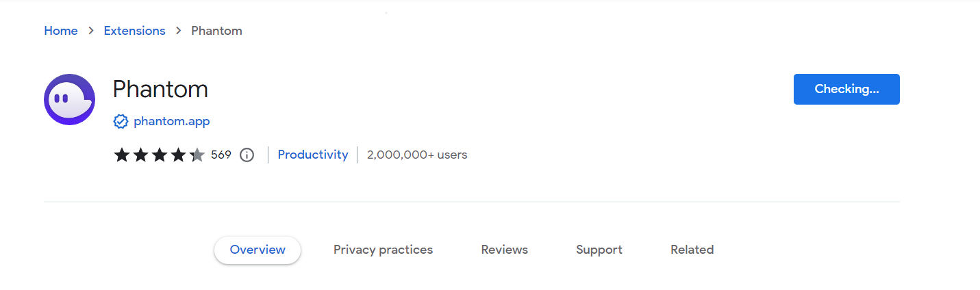
Task: Visit phantom.app publisher link
Action: pos(172,122)
